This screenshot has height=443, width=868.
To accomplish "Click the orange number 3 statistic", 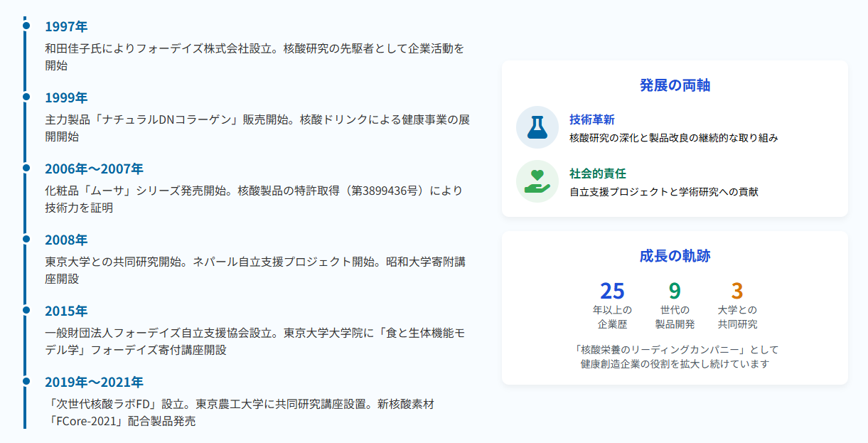I will [x=737, y=291].
